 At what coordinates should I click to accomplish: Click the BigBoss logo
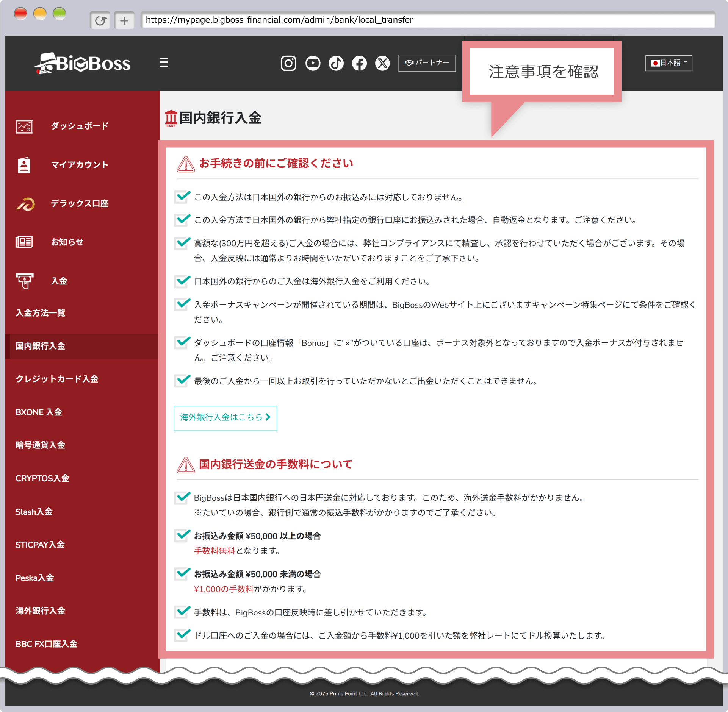[83, 63]
